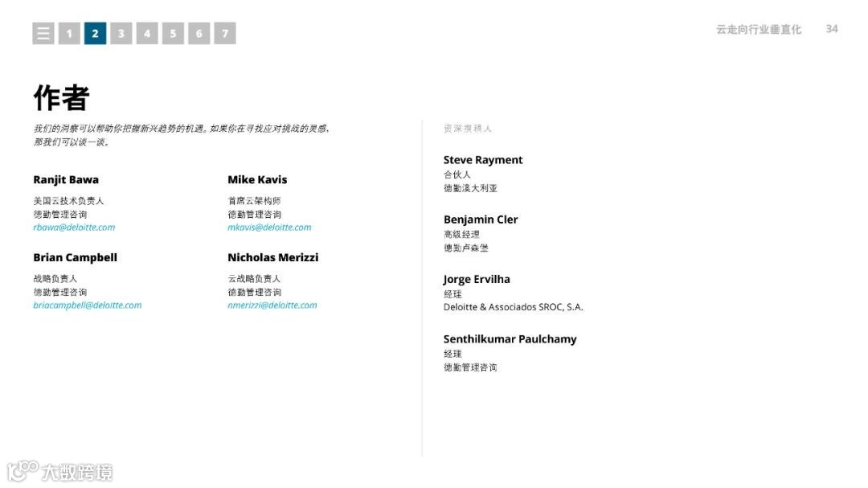Click 德勤澳大利亚 under Steve Rayment

(x=470, y=188)
